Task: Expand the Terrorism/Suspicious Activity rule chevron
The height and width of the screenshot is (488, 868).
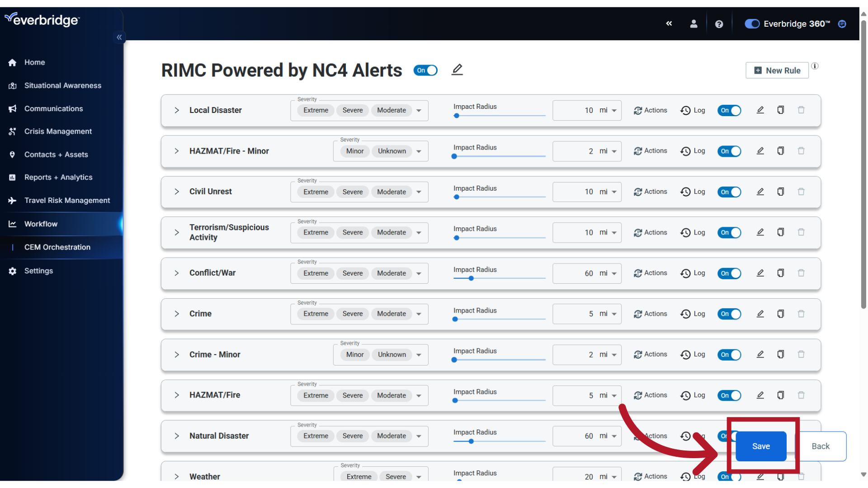Action: (x=177, y=232)
